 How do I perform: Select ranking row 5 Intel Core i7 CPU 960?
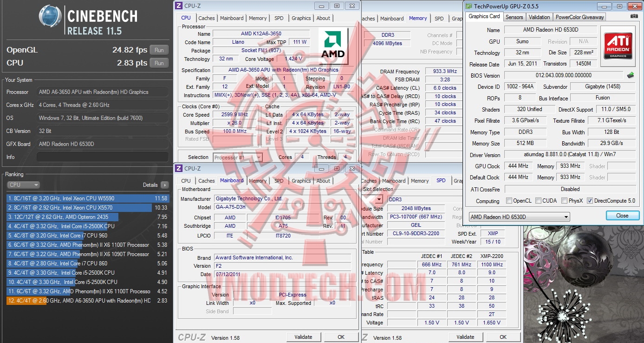[x=87, y=236]
